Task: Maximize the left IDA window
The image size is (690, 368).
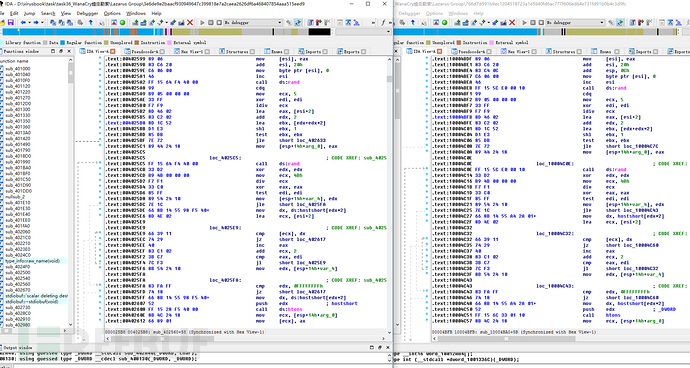Action: pos(368,4)
